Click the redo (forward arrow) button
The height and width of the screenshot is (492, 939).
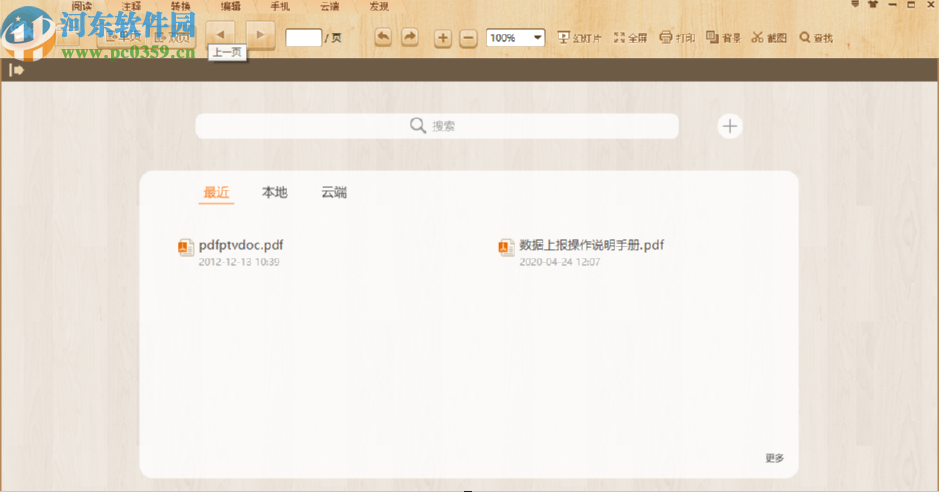tap(410, 38)
